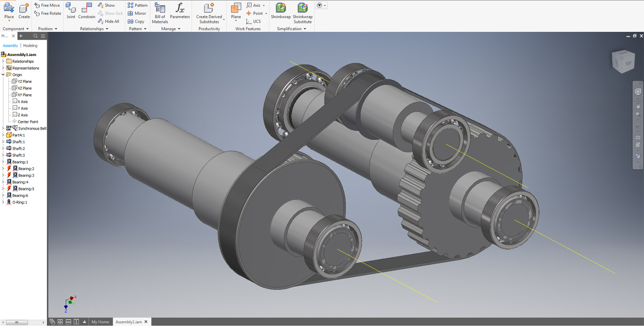The height and width of the screenshot is (326, 644).
Task: Click the Place component tool
Action: click(9, 12)
